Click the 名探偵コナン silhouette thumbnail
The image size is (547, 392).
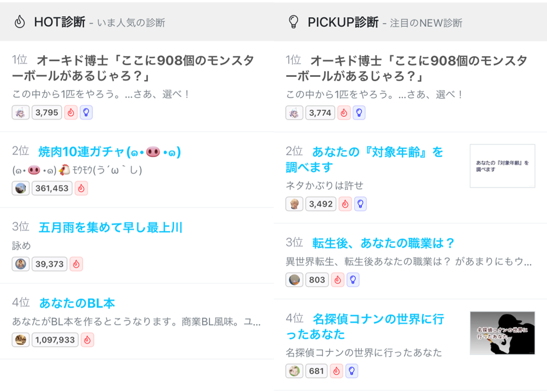(502, 333)
